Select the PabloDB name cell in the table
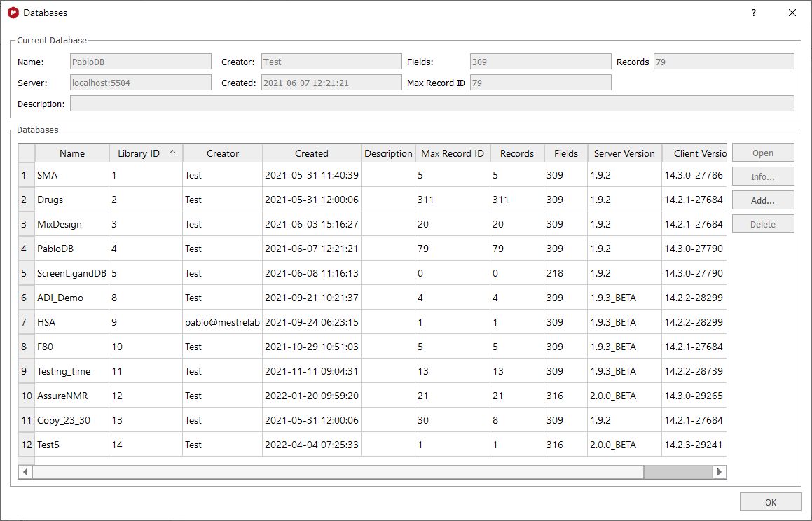 pos(72,249)
